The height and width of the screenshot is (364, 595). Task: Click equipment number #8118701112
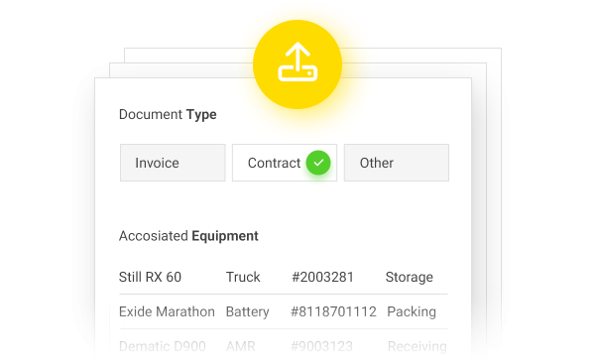click(x=333, y=311)
